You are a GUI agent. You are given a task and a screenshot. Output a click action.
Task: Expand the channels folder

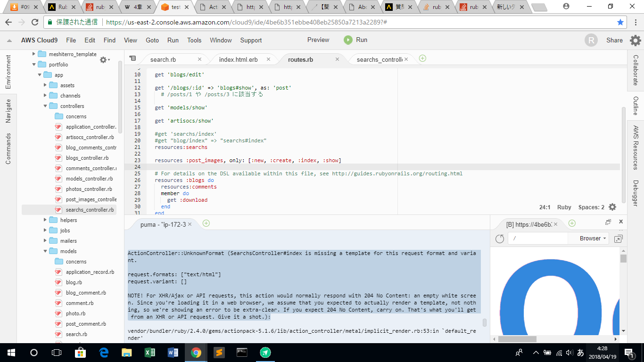45,96
